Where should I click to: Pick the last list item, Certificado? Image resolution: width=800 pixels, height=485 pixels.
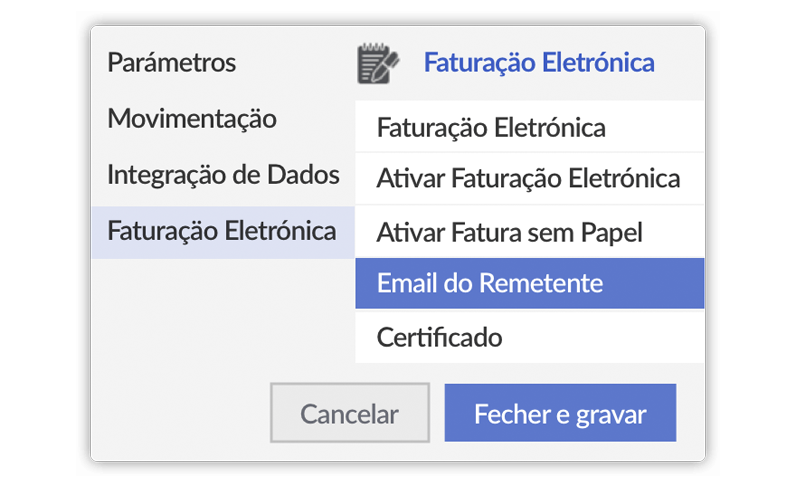pos(530,337)
